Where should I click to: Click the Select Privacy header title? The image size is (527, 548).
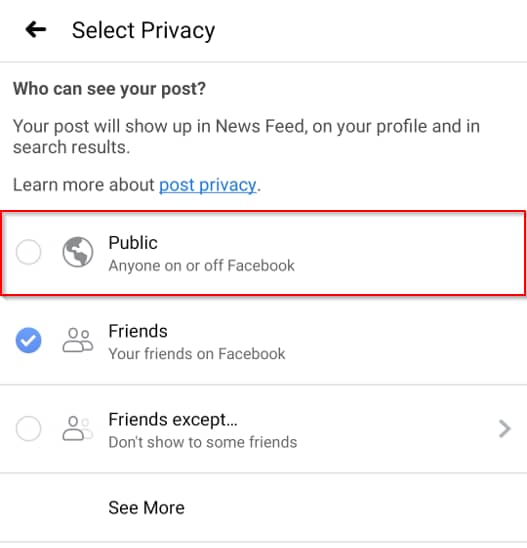pos(143,30)
